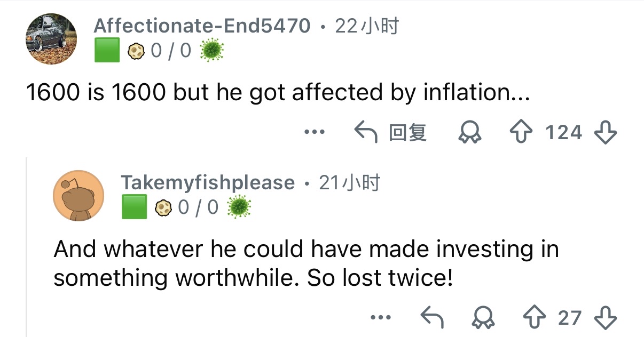Downvote the top comment with 124 points
Viewport: 644px width, 337px height.
click(x=606, y=132)
